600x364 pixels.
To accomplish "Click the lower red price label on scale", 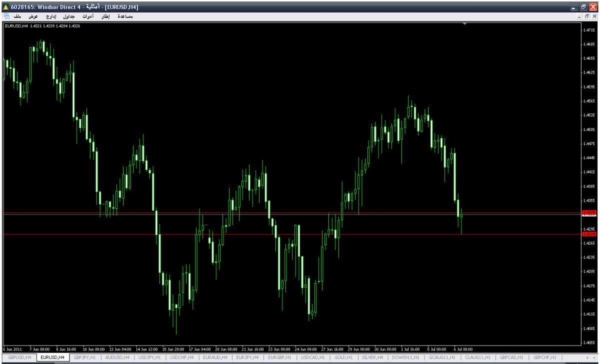I will tap(589, 234).
